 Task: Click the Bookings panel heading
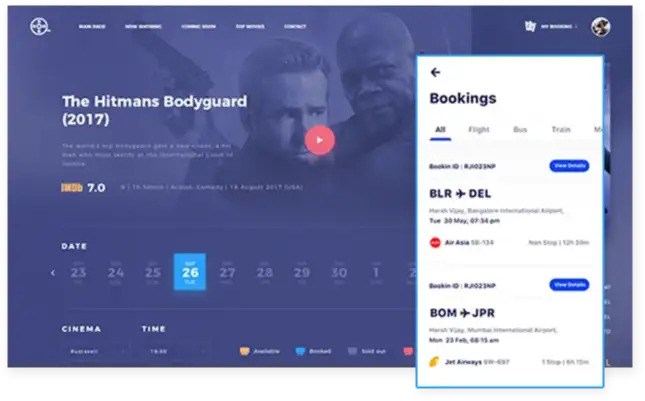[x=463, y=98]
